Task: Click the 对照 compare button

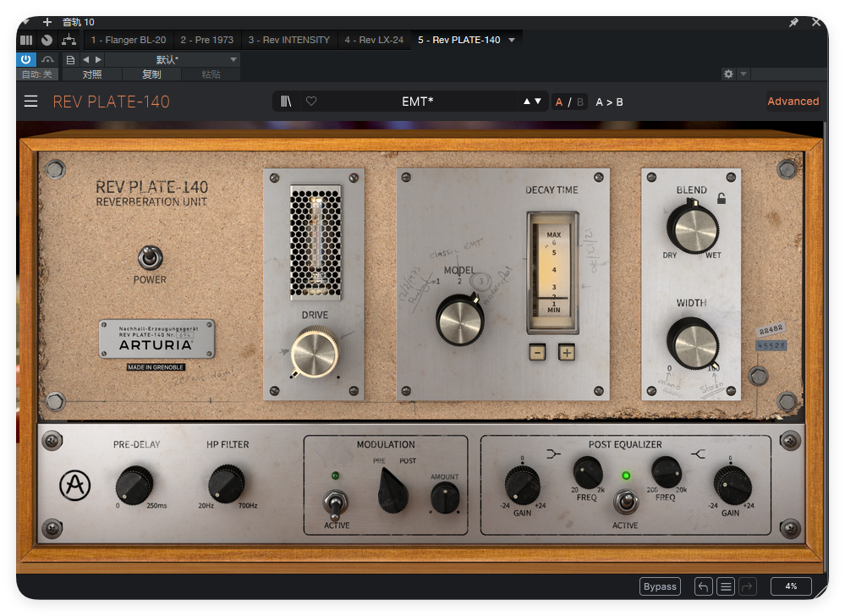Action: point(91,74)
